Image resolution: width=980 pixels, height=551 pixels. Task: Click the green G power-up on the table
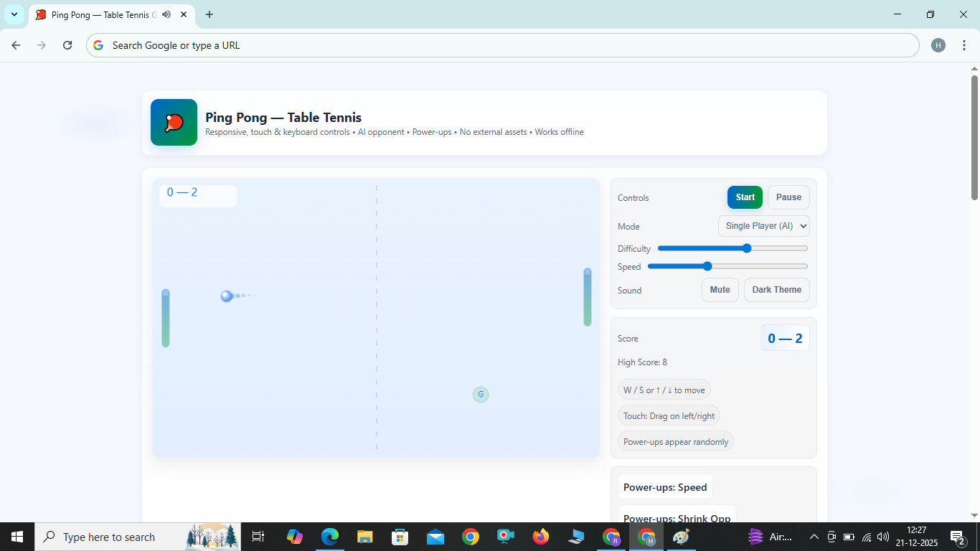pos(481,394)
